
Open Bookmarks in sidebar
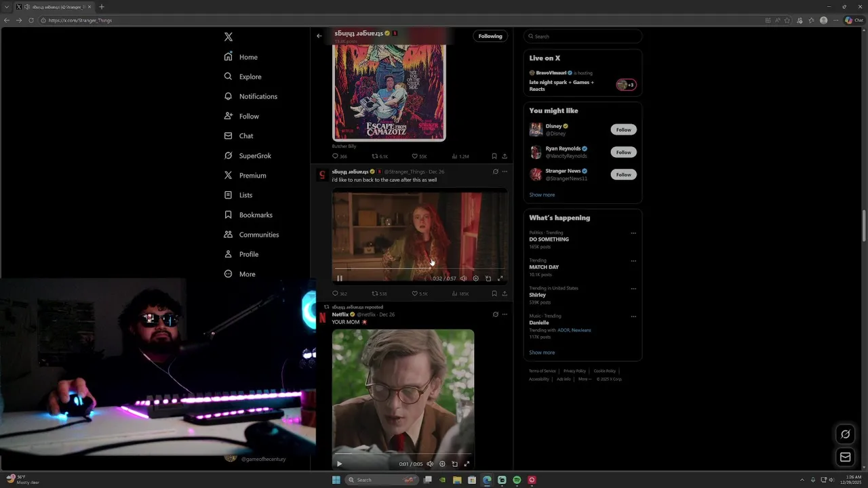[x=248, y=215]
